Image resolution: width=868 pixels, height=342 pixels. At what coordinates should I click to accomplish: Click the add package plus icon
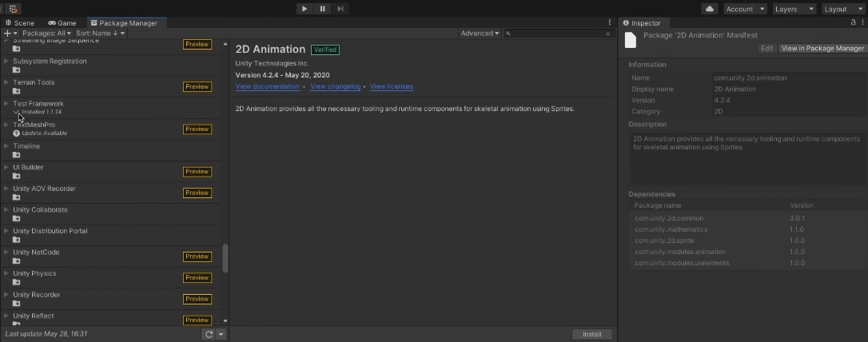pyautogui.click(x=7, y=34)
